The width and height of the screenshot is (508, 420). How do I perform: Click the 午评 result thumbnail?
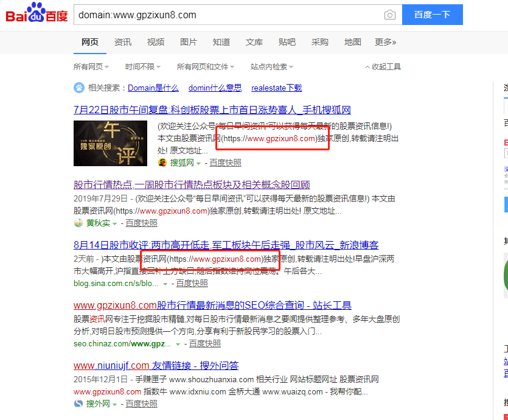coord(110,143)
